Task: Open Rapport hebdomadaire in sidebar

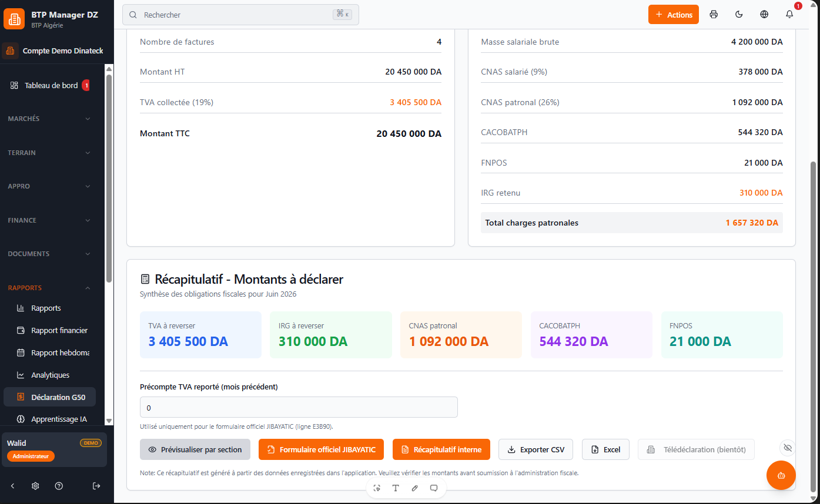Action: [49, 352]
